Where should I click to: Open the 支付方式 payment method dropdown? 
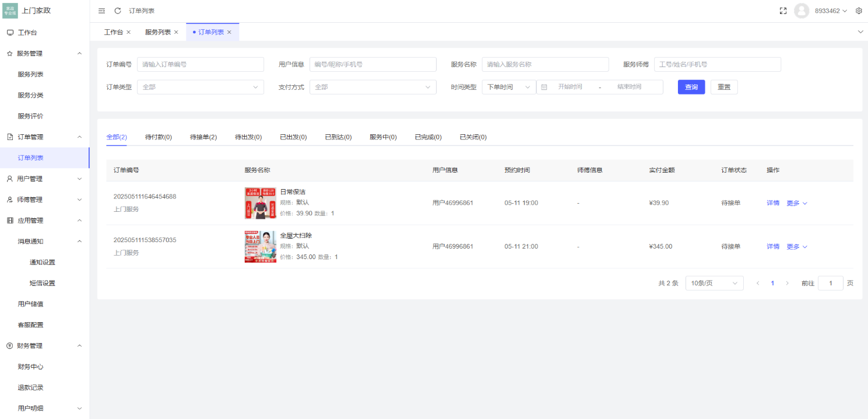[x=372, y=86]
